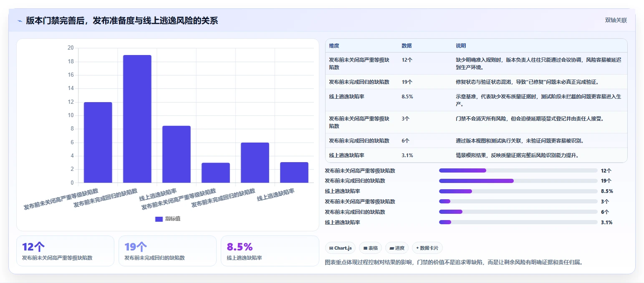Select description starting 缺少明确准入规则时
644x283 pixels.
pos(538,63)
